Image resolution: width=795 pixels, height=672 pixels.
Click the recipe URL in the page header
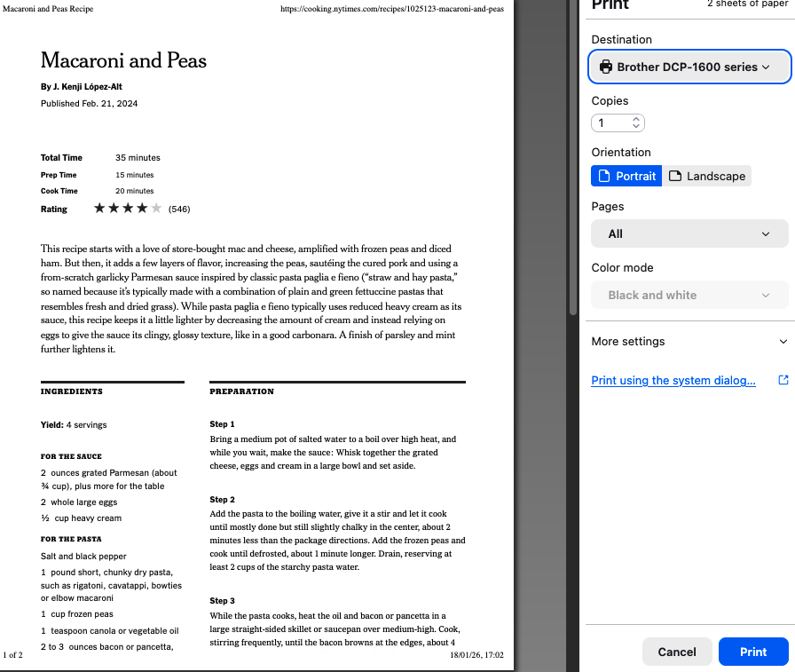(392, 9)
